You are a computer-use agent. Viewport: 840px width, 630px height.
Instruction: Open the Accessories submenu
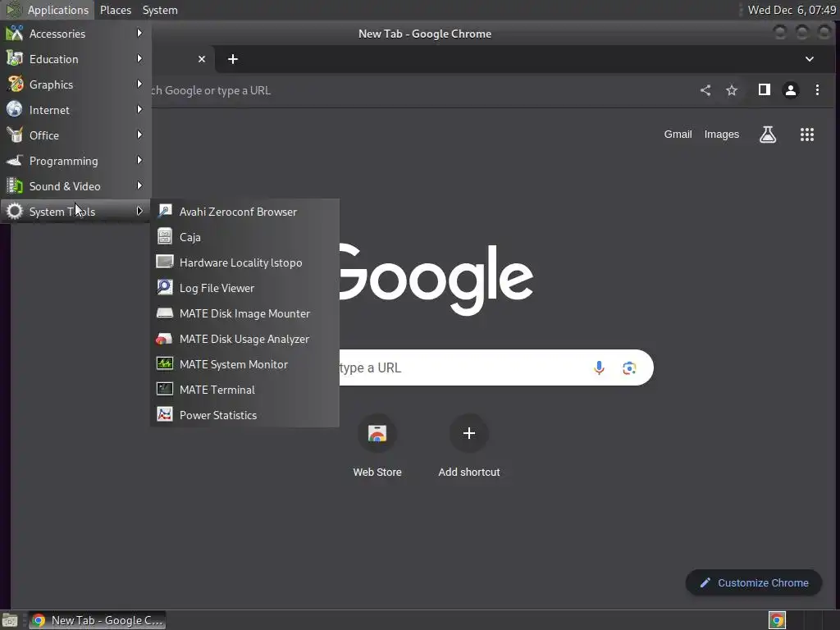pos(75,34)
